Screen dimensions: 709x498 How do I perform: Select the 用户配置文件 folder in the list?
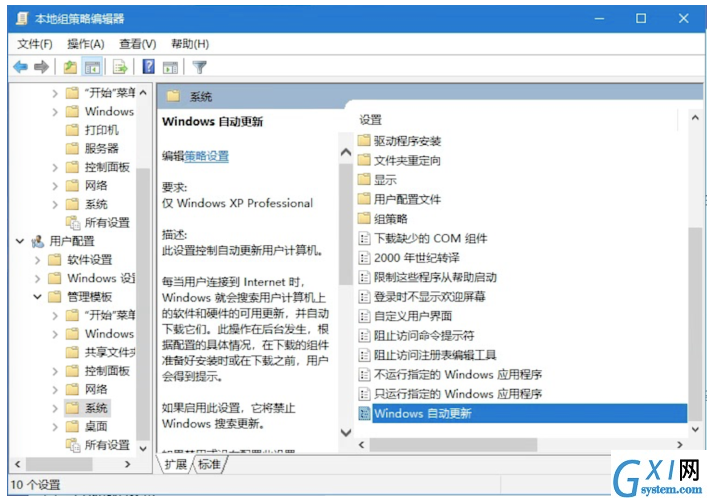(399, 199)
